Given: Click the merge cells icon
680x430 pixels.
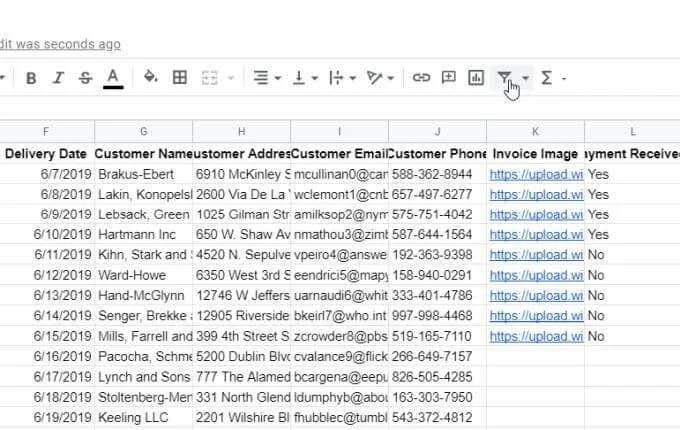Looking at the screenshot, I should click(x=209, y=78).
